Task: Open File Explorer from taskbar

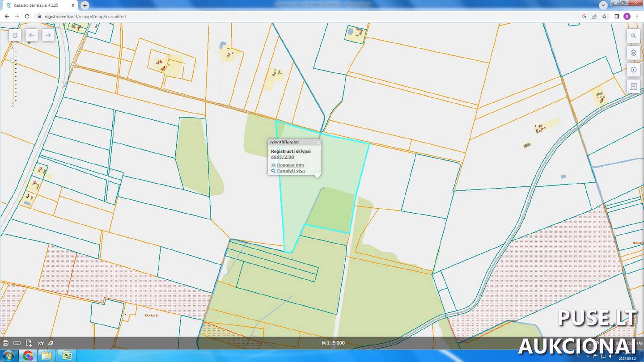Action: (47, 356)
